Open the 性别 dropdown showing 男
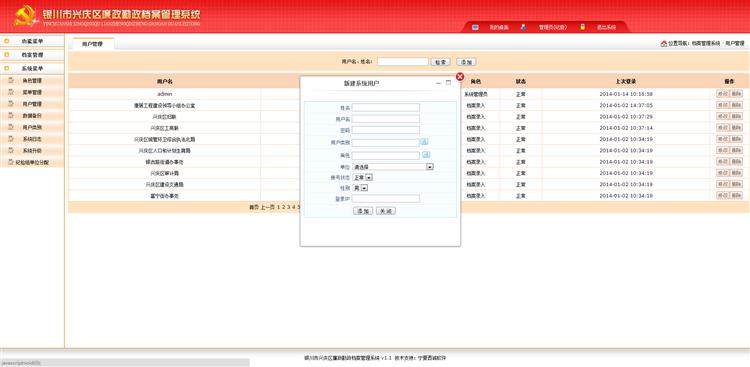This screenshot has width=750, height=367. [360, 188]
